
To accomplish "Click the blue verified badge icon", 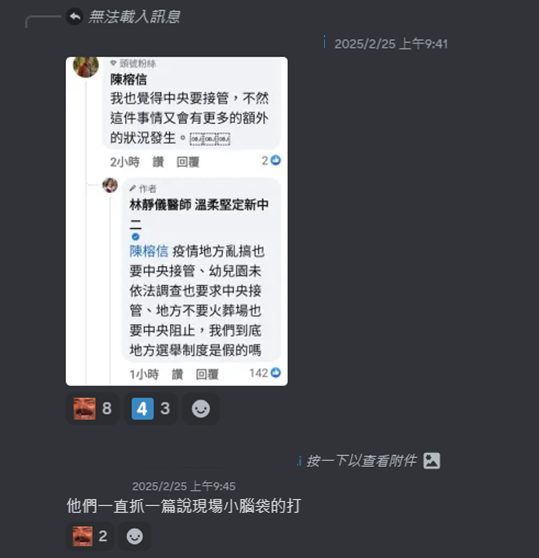I will pos(136,237).
